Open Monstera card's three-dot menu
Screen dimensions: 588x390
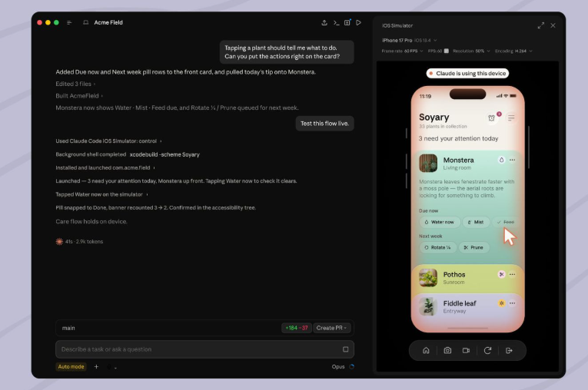point(512,160)
